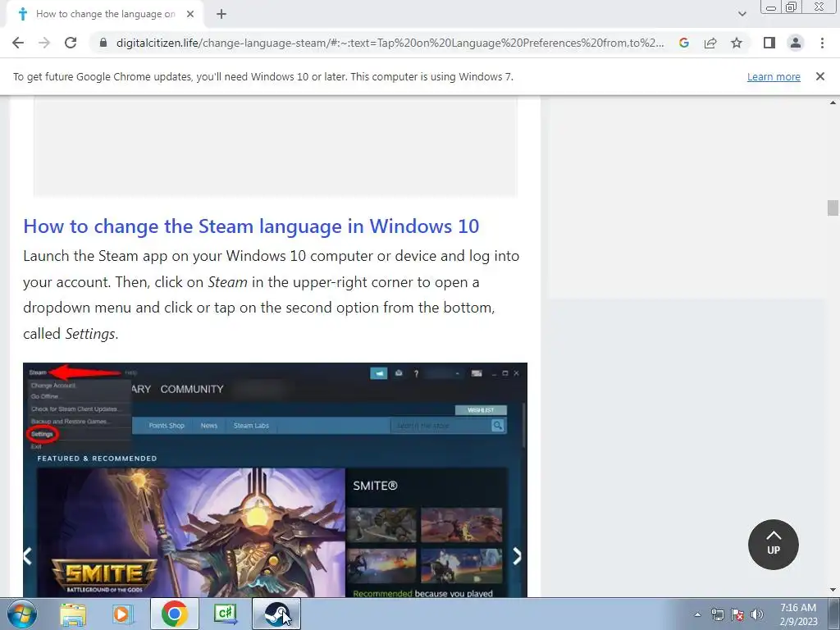Image resolution: width=840 pixels, height=630 pixels.
Task: Open the Learn more link
Action: coord(774,76)
